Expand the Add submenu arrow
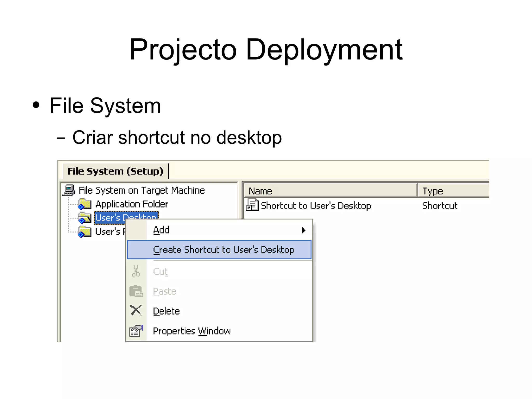The width and height of the screenshot is (532, 399). (x=303, y=230)
